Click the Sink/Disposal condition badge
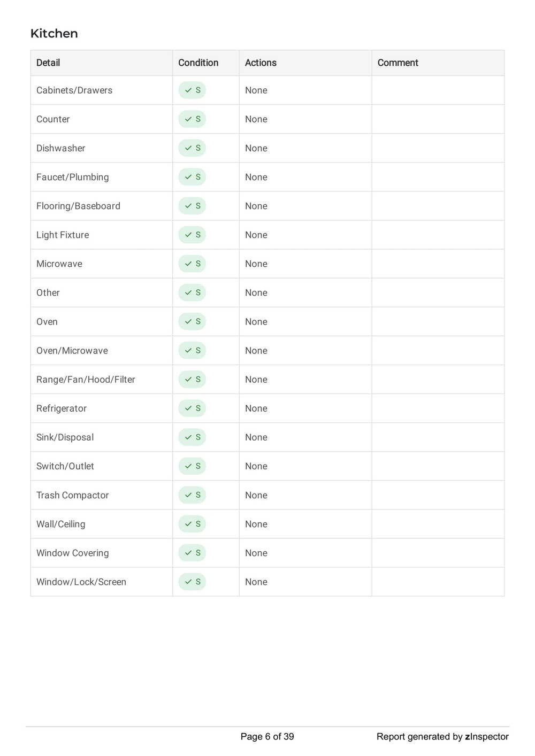Viewport: 535px width, 756px height. pos(192,437)
